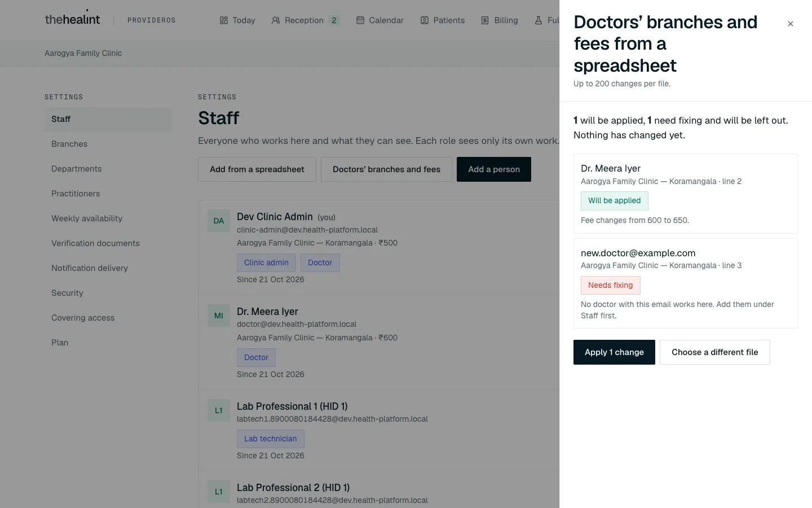Click the MI avatar for Dr. Meera Iyer
This screenshot has height=508, width=812.
pos(219,316)
